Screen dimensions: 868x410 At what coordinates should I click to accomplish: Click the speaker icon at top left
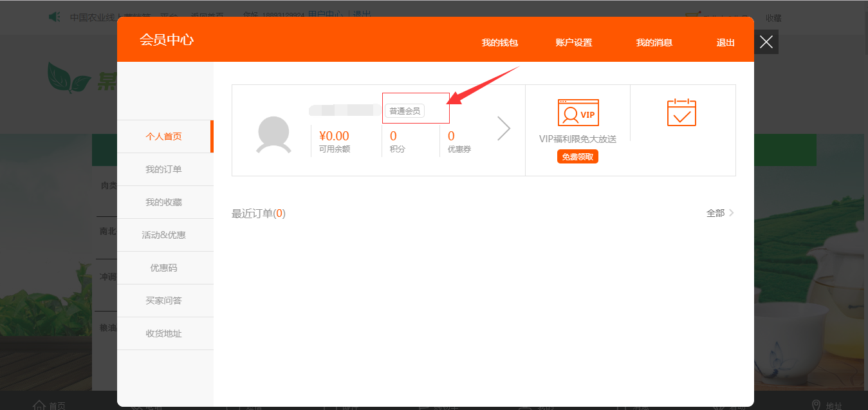pos(55,17)
